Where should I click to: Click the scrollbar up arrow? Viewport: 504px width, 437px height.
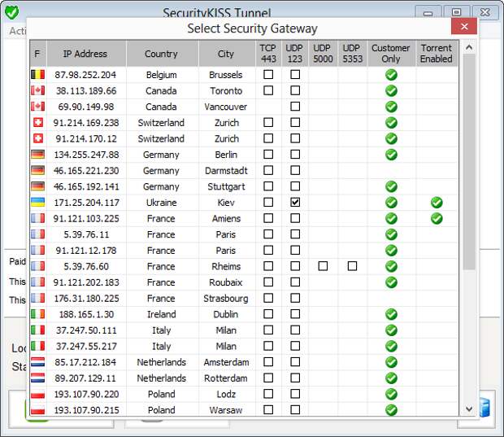tap(469, 48)
